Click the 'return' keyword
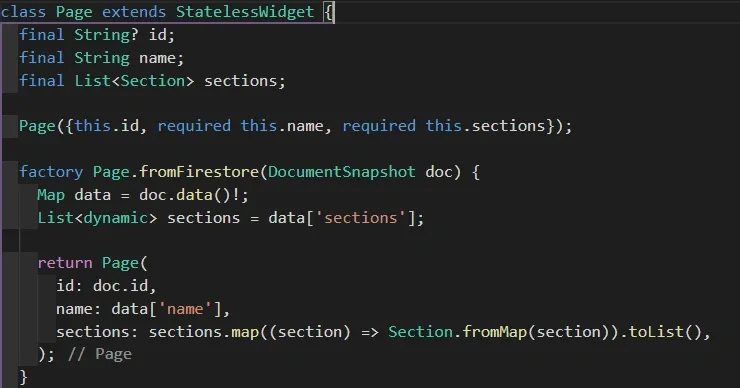This screenshot has width=740, height=388. coord(65,263)
